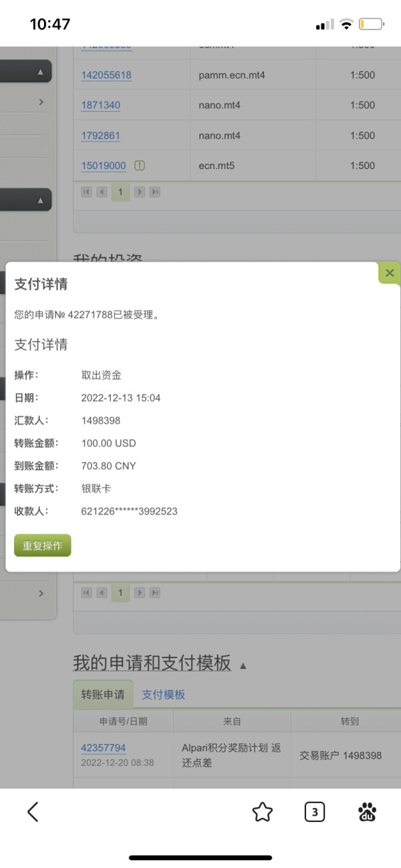
Task: Go to first page in accounts pager
Action: tap(87, 192)
